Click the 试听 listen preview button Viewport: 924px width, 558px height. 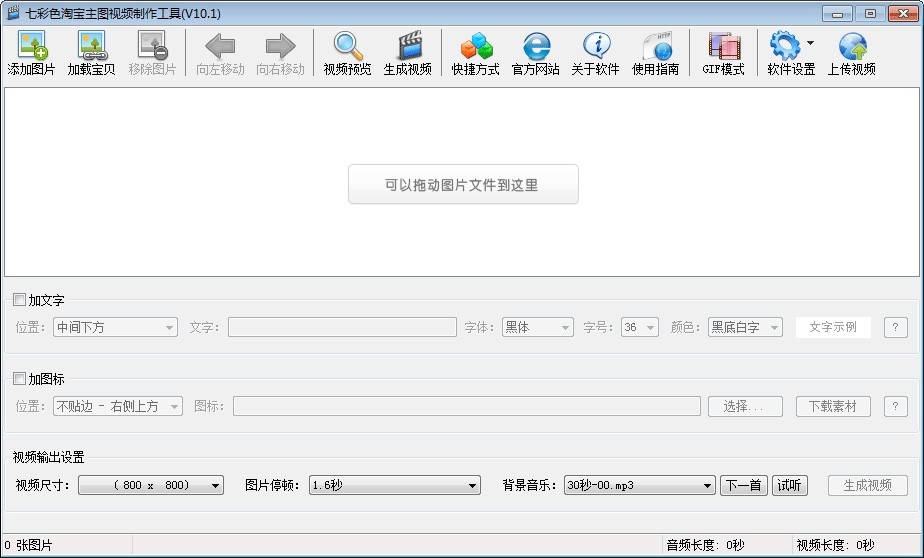[789, 485]
